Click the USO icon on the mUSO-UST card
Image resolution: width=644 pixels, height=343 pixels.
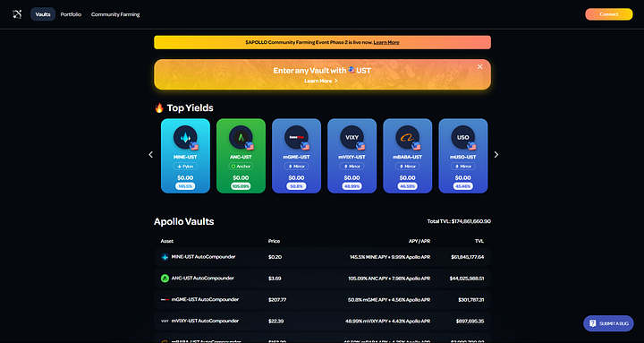[463, 137]
